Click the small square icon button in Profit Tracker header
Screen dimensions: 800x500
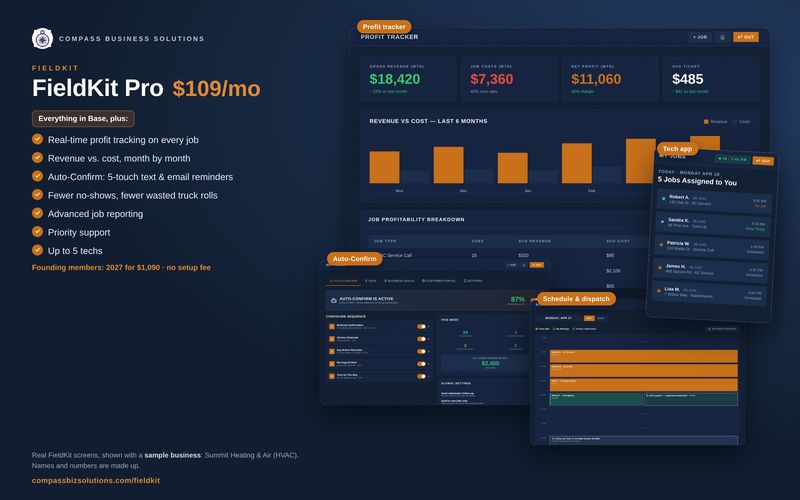(x=722, y=37)
